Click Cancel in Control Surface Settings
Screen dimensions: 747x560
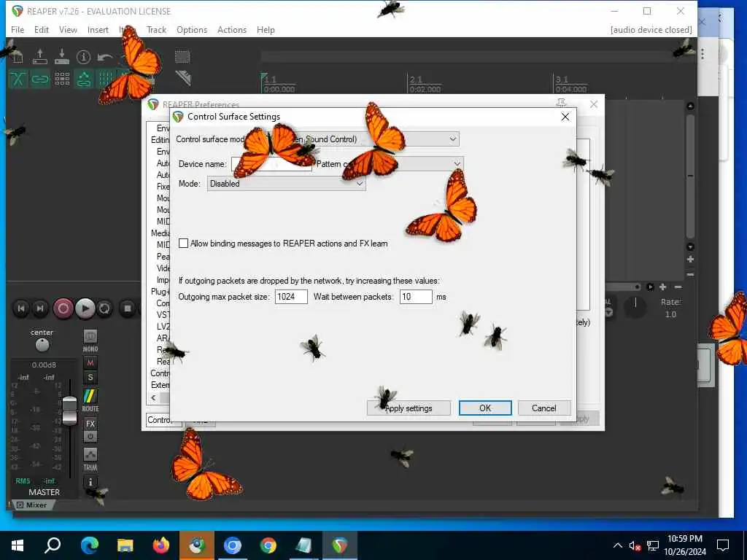(x=543, y=408)
